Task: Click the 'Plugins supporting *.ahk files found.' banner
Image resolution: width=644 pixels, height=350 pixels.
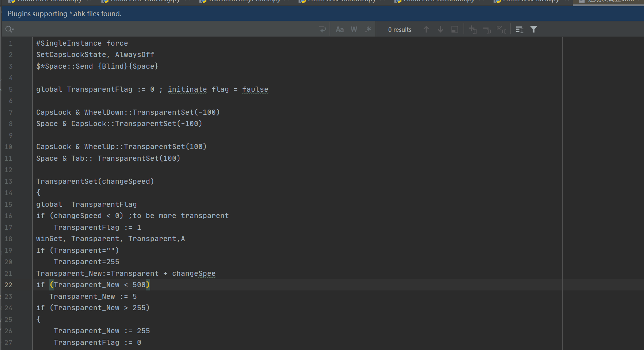Action: [65, 14]
